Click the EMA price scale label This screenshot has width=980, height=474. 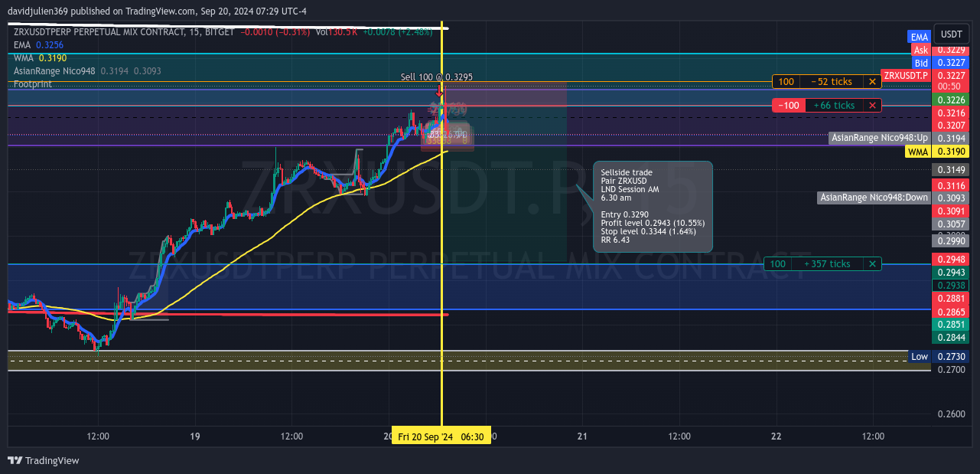[x=919, y=37]
